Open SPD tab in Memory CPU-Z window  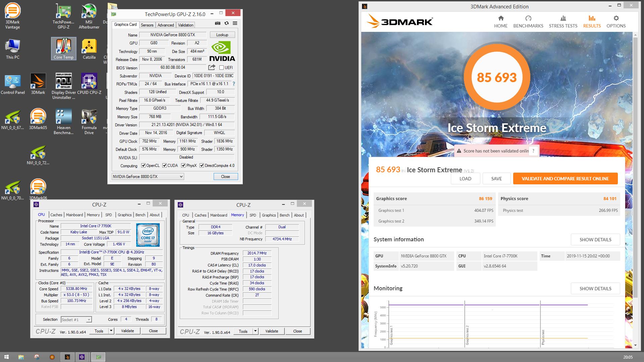pyautogui.click(x=253, y=215)
